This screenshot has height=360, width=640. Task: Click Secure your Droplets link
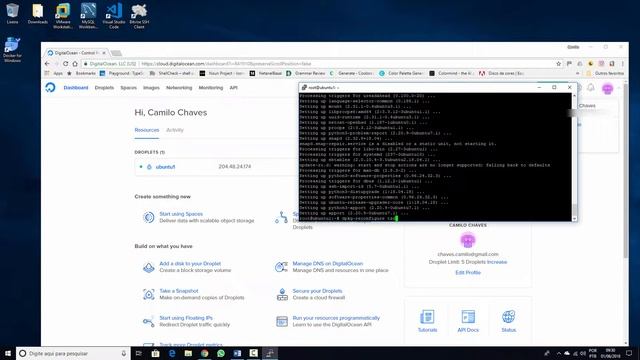317,291
